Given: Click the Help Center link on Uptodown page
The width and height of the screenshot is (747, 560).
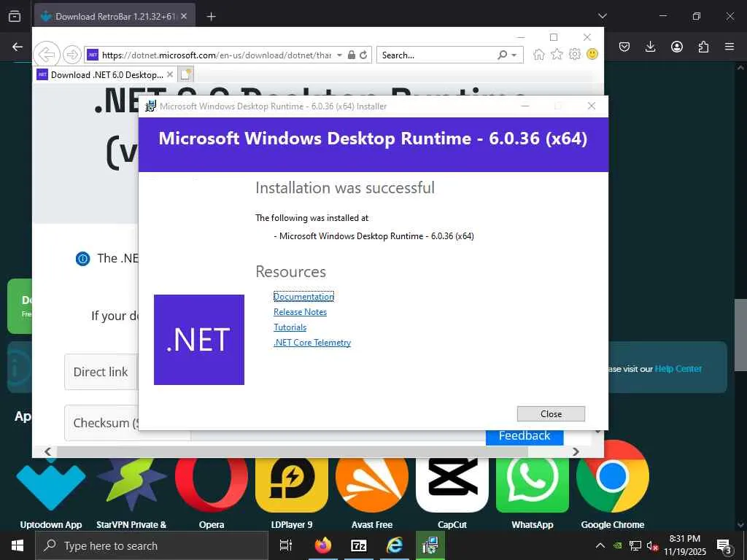Looking at the screenshot, I should [678, 368].
